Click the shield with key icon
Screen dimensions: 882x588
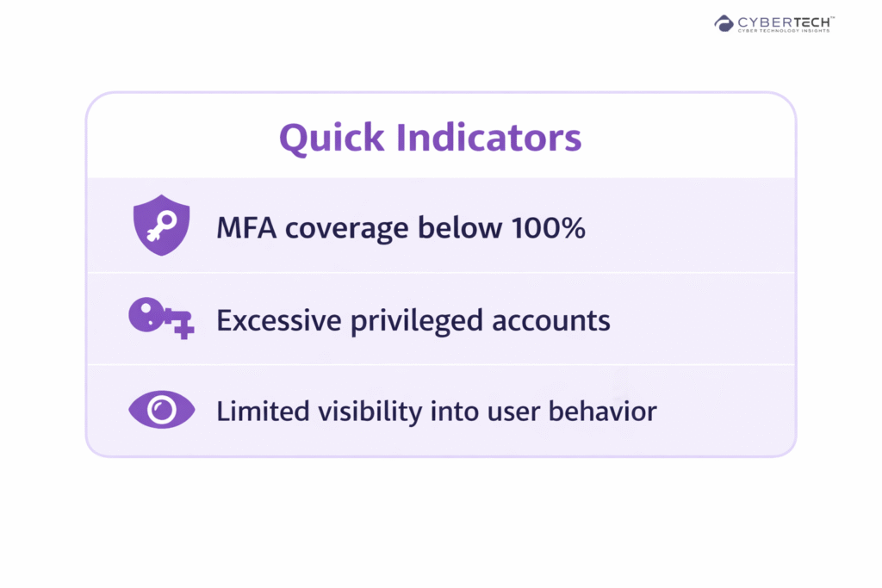click(161, 225)
